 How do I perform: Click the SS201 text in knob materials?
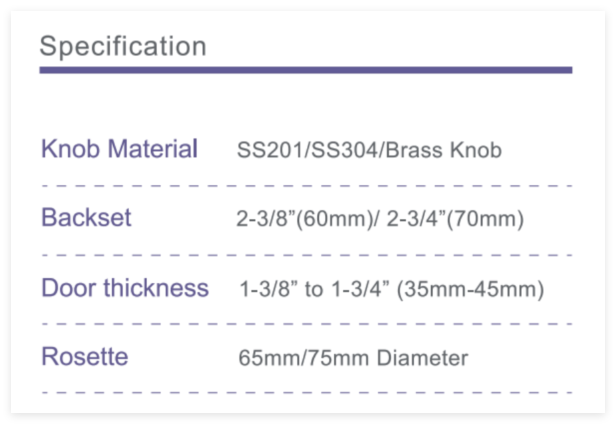(267, 152)
